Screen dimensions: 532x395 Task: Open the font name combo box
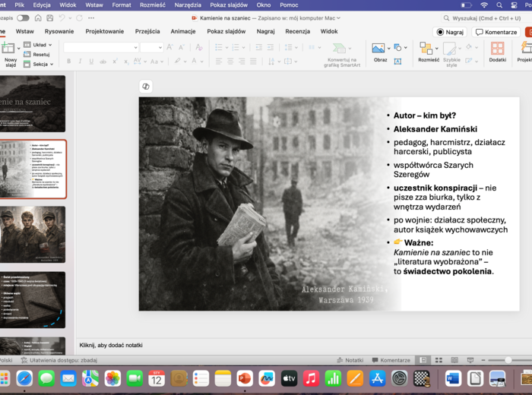pyautogui.click(x=100, y=47)
